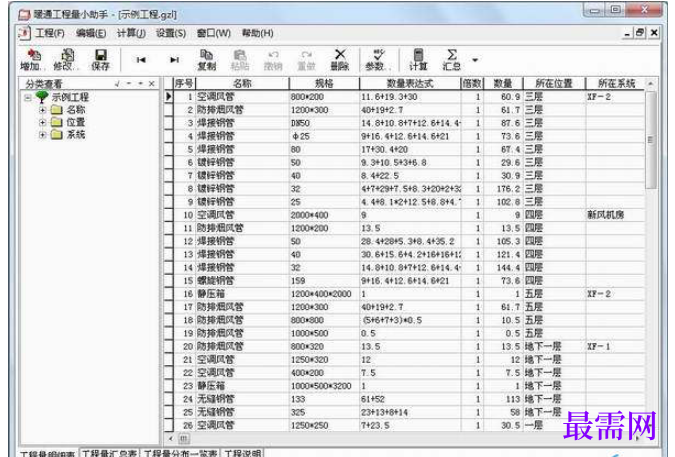Screen dimensions: 675x457
Task: Close the 分类查看 panel with X
Action: (x=152, y=83)
